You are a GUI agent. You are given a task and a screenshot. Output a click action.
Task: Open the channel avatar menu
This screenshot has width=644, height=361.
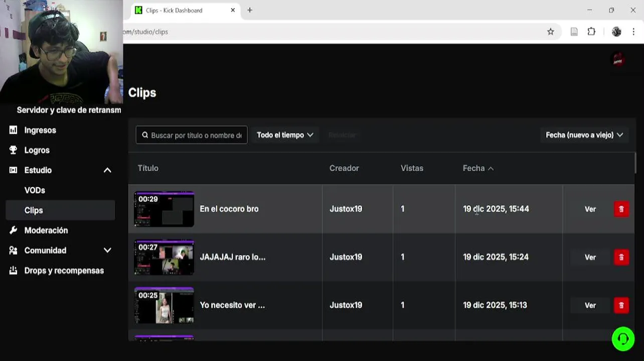pos(618,60)
